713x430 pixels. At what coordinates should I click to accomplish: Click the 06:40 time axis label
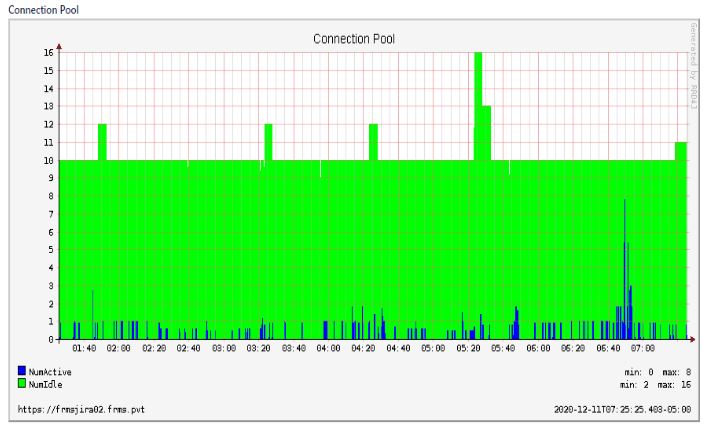click(608, 348)
